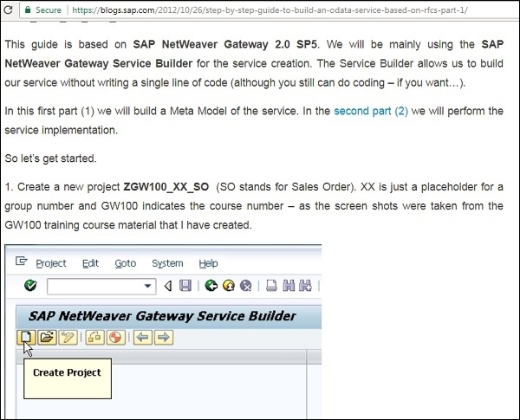
Task: Click the Display/Change pencil icon
Action: point(68,338)
